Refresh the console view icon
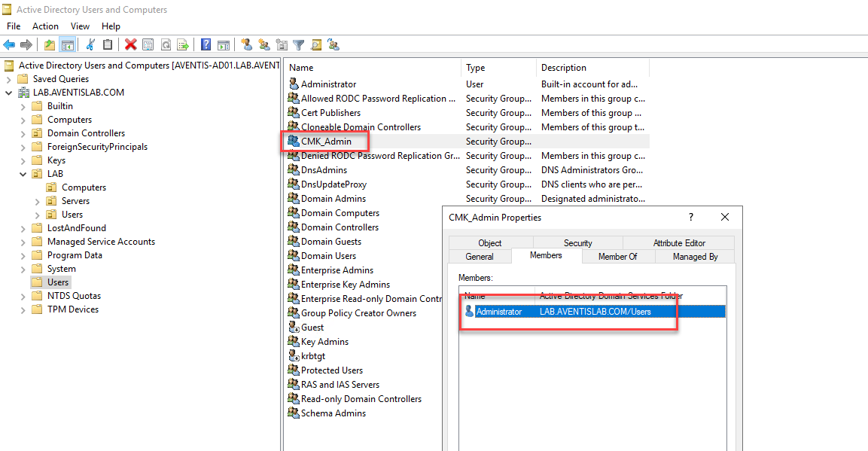This screenshot has width=868, height=451. click(x=166, y=44)
